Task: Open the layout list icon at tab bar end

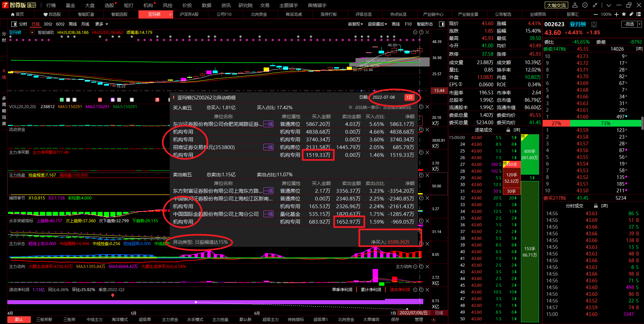Action: coord(639,14)
